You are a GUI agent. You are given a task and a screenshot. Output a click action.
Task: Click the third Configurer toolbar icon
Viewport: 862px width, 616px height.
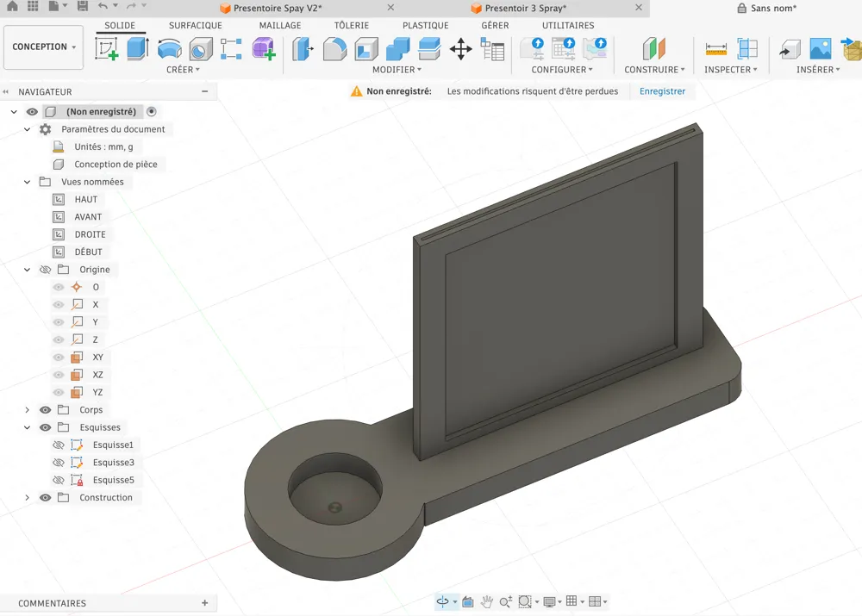(x=595, y=48)
